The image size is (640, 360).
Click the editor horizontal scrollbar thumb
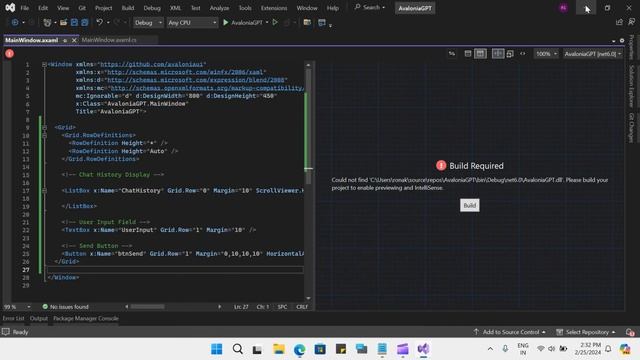tap(147, 307)
